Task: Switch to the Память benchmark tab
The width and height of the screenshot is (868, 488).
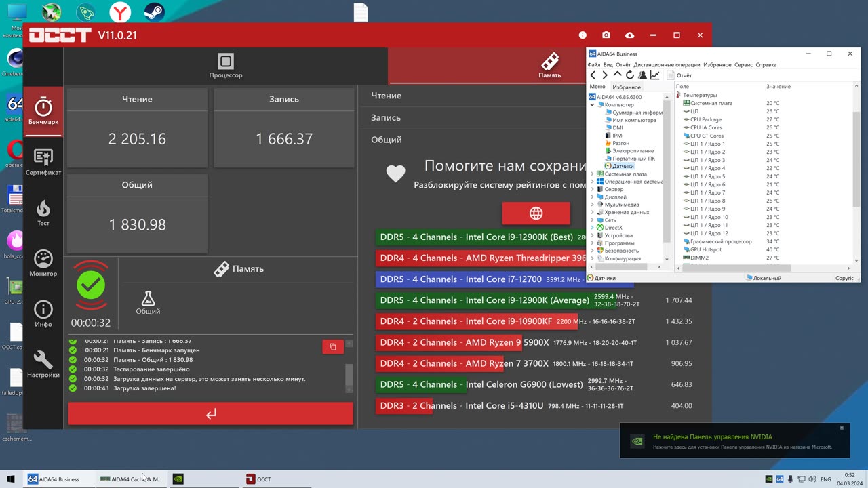Action: click(549, 66)
